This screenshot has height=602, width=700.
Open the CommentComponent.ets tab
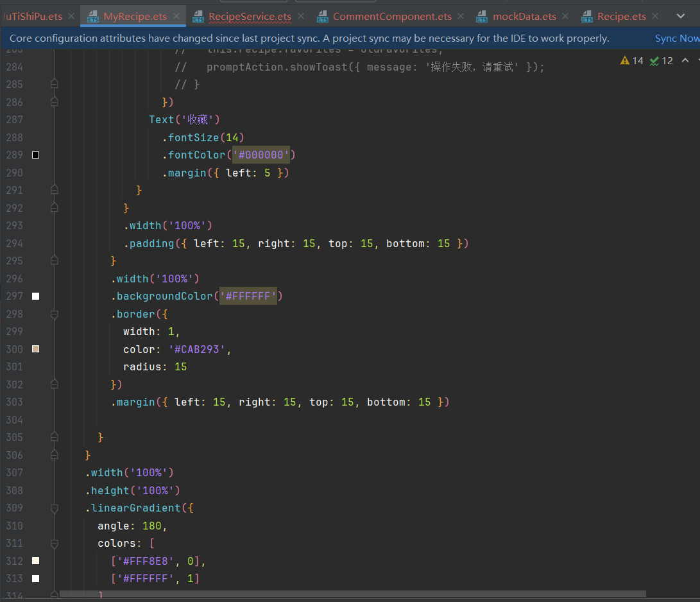(392, 17)
